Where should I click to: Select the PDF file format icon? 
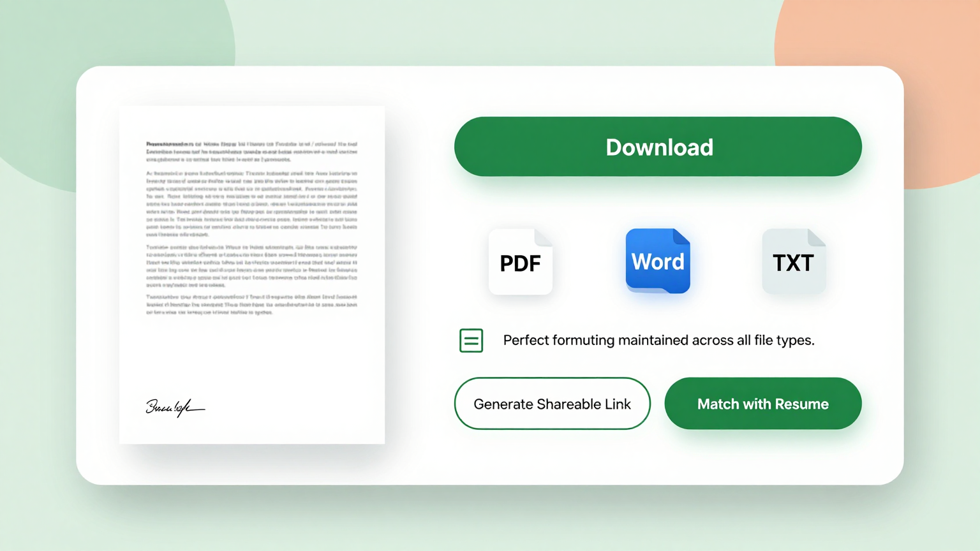click(x=520, y=263)
